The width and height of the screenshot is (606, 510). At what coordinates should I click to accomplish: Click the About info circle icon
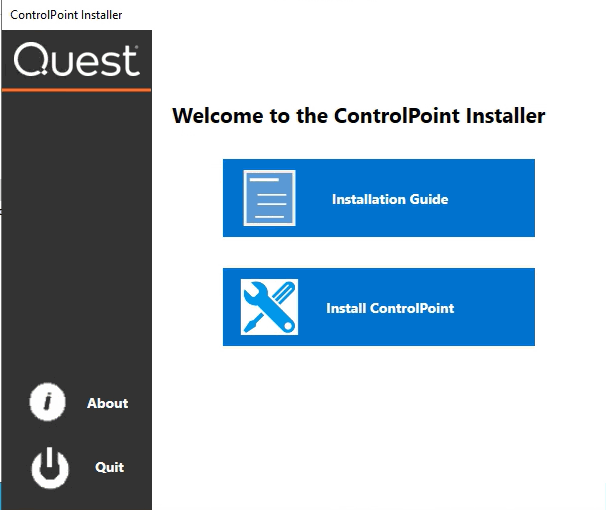click(x=47, y=403)
